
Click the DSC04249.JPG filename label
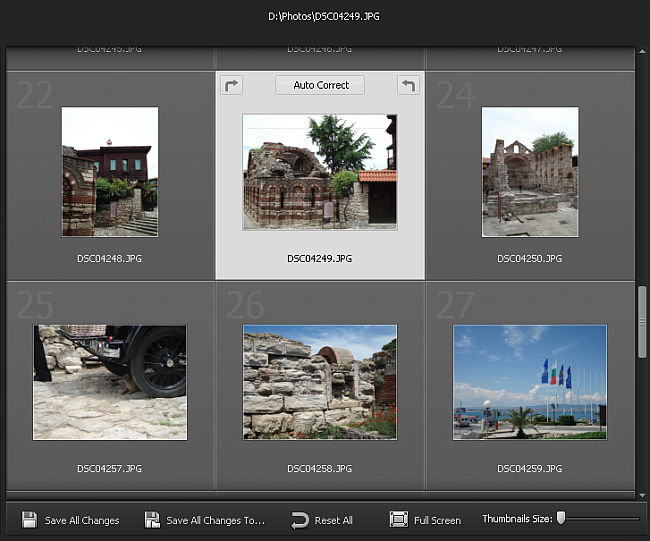click(320, 259)
